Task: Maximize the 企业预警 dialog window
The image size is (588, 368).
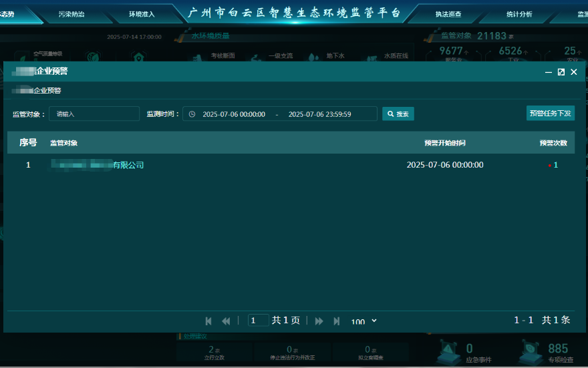Action: click(561, 72)
